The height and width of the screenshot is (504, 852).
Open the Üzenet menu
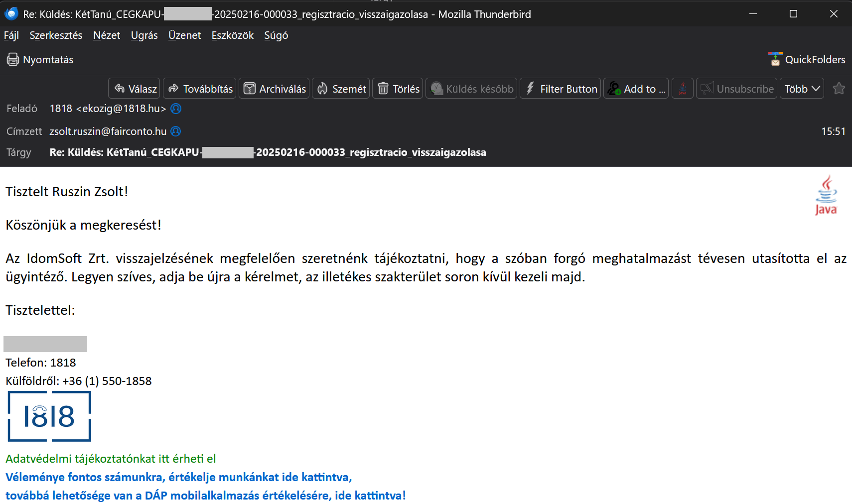[x=184, y=35]
